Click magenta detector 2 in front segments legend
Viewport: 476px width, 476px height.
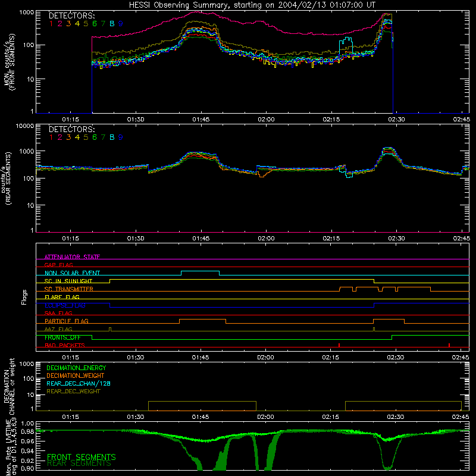click(60, 24)
